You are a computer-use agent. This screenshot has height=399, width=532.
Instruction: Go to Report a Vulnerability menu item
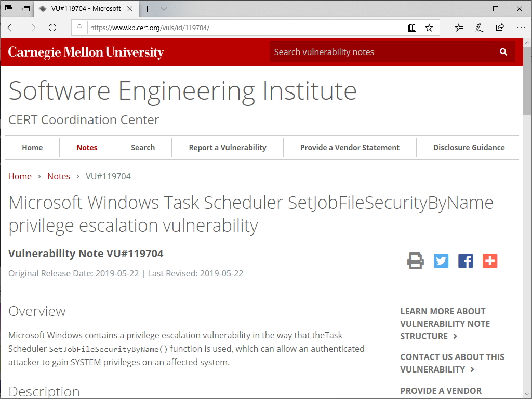click(x=228, y=148)
